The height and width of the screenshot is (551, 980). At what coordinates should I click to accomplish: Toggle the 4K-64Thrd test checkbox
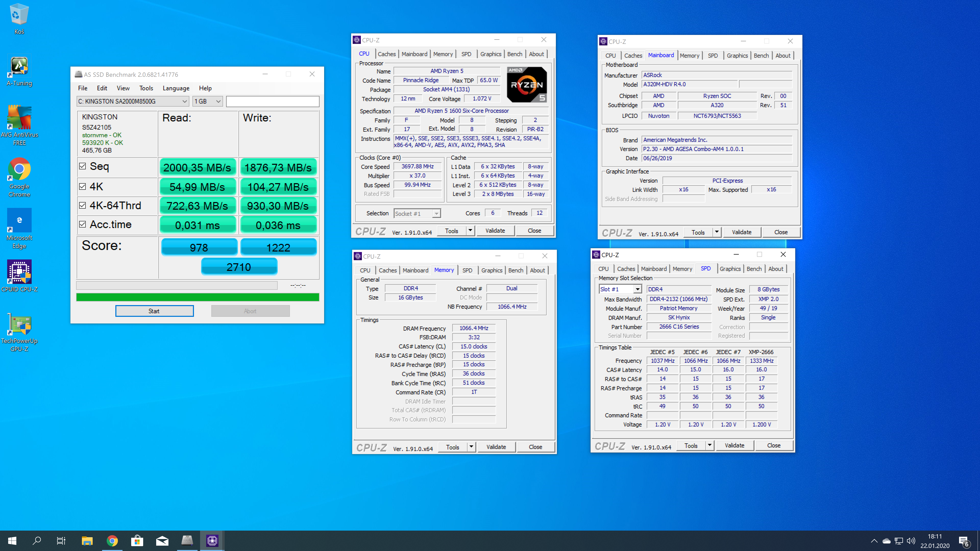pyautogui.click(x=82, y=205)
